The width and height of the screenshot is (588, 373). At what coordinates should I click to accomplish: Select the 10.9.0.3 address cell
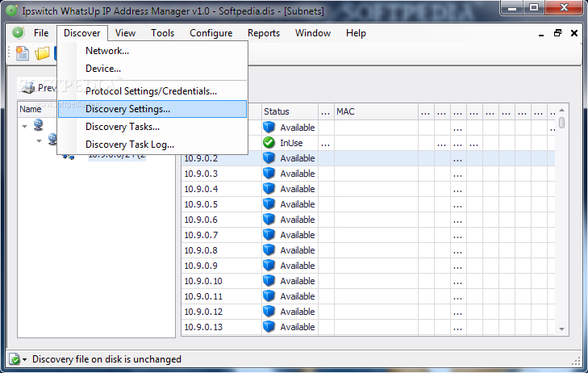click(221, 174)
